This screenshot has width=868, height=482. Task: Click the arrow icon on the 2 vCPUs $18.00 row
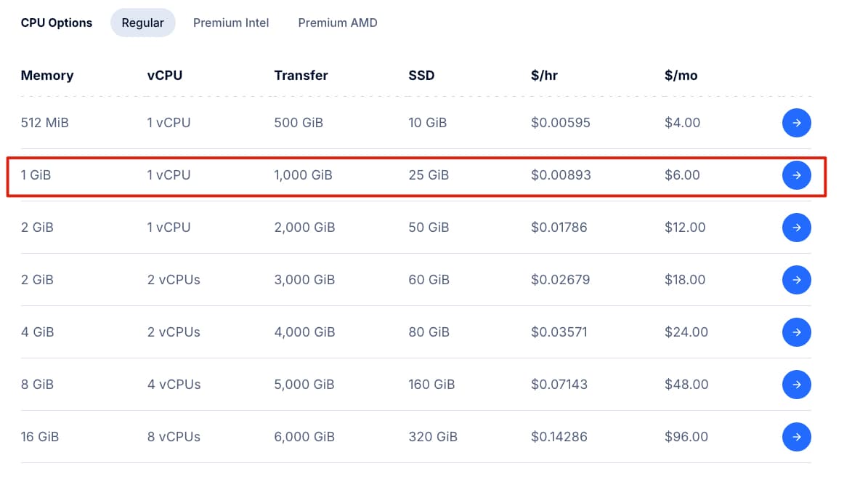pos(797,280)
